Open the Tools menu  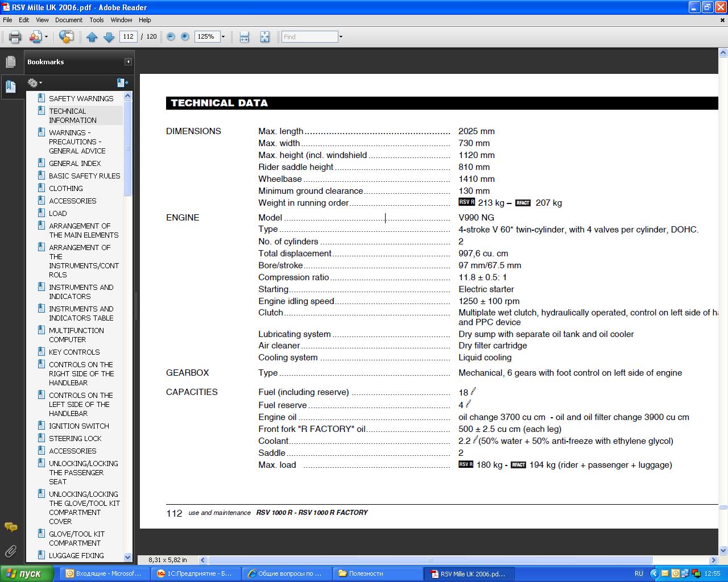tap(96, 20)
